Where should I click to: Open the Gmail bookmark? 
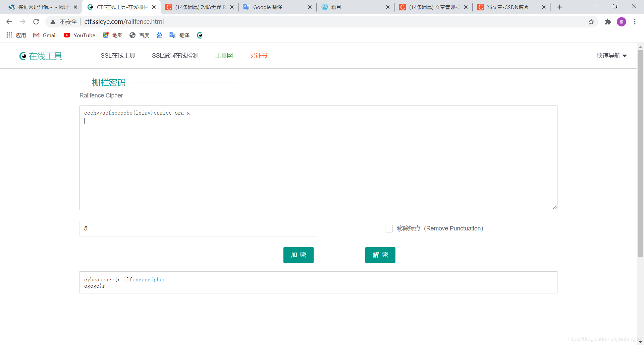45,35
